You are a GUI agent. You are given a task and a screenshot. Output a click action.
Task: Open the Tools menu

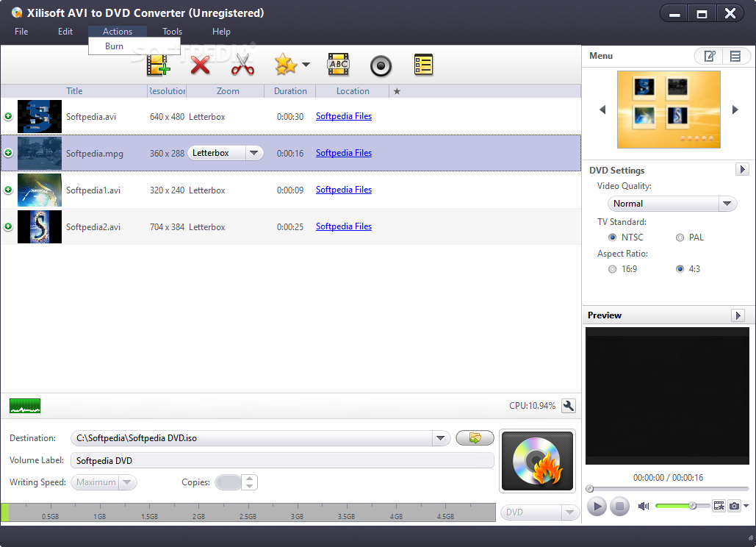(x=172, y=32)
